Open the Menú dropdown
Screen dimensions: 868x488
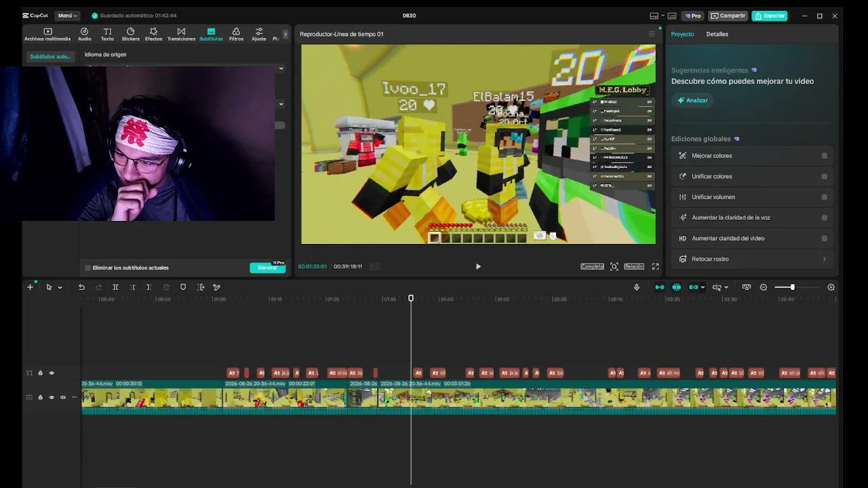pos(66,16)
